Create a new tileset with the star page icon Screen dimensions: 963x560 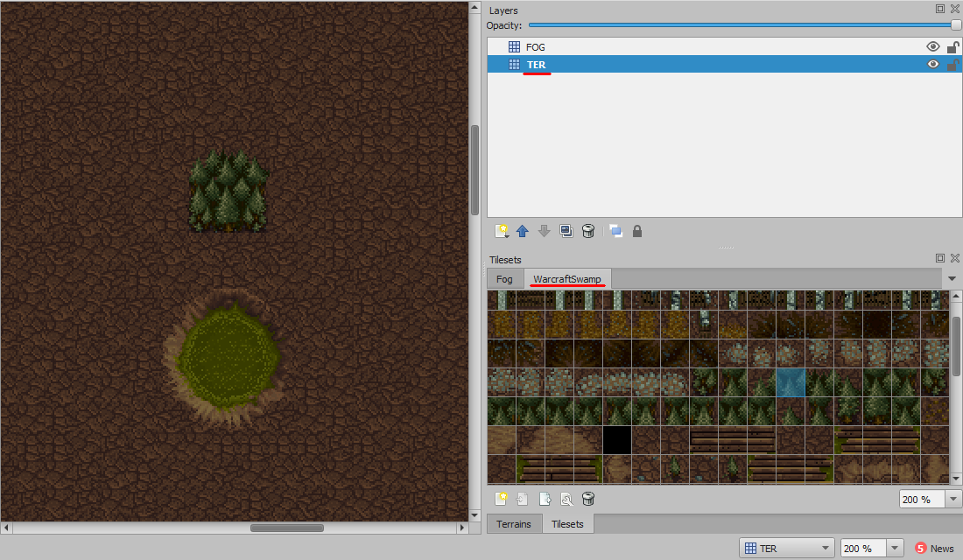pos(501,499)
